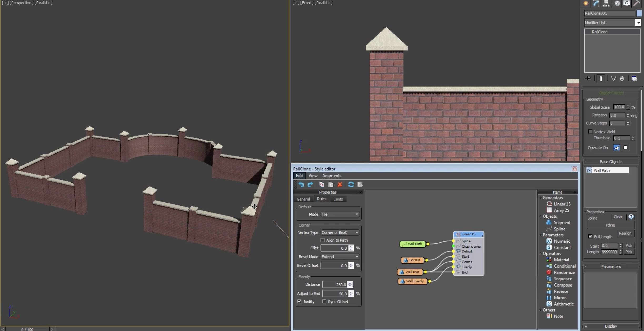Enable Align to Path in the Corner section
The width and height of the screenshot is (644, 331).
(x=323, y=240)
